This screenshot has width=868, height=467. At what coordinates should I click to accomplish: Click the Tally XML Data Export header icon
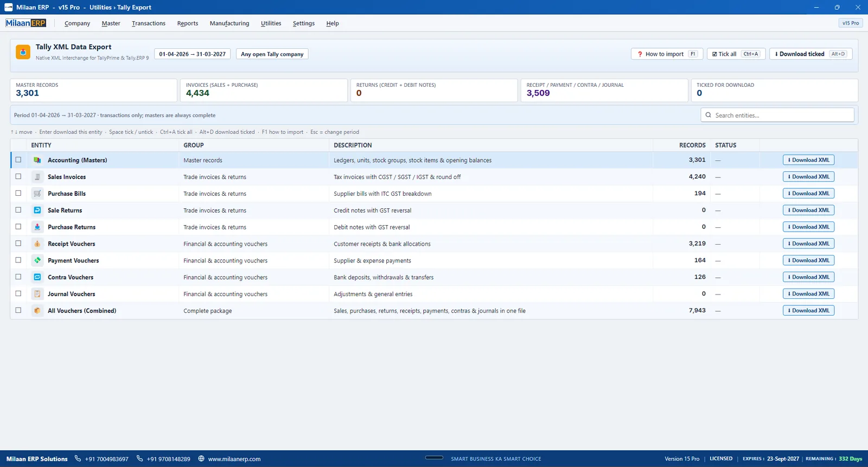click(23, 52)
